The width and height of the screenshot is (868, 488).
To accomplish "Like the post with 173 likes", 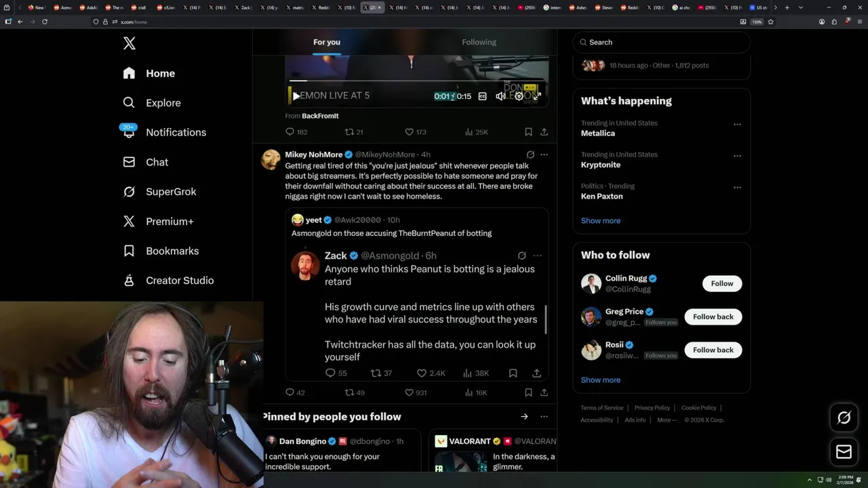I will 415,132.
